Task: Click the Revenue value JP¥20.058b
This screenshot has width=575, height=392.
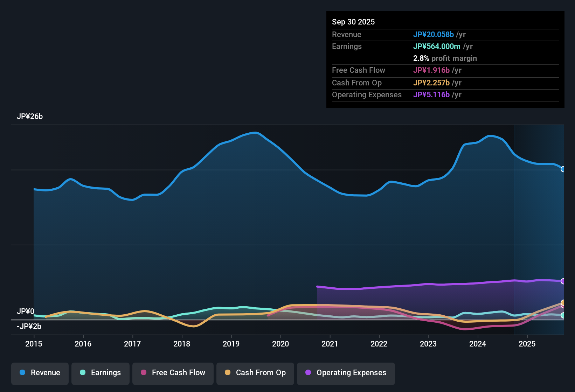Action: [434, 34]
